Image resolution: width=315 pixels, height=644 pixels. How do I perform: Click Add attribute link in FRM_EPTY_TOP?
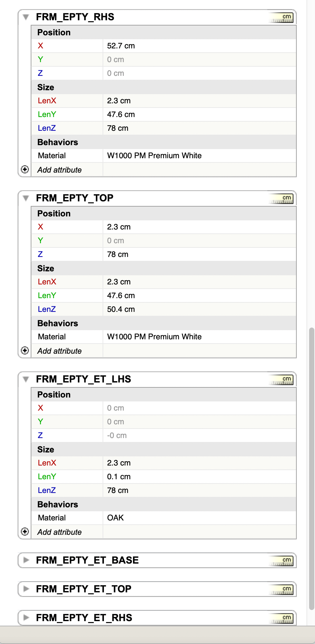[59, 351]
